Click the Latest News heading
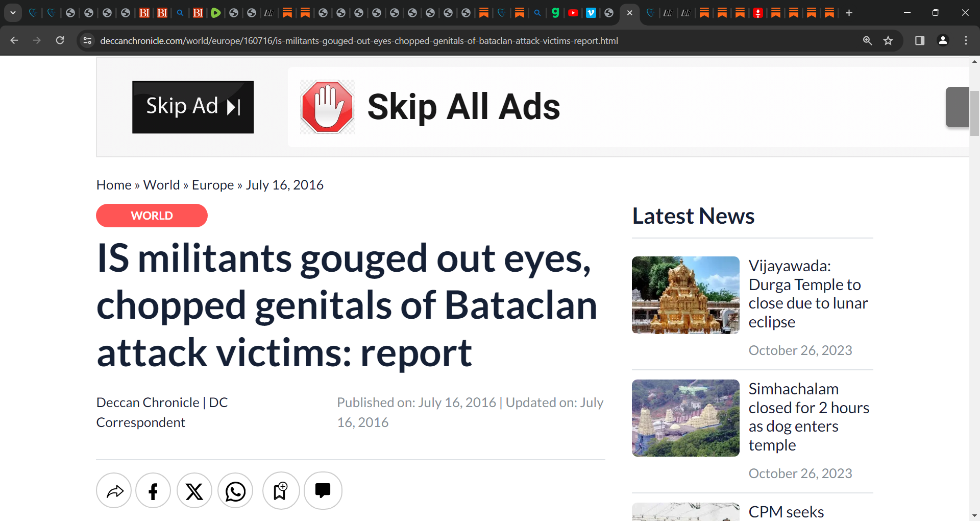 [693, 216]
